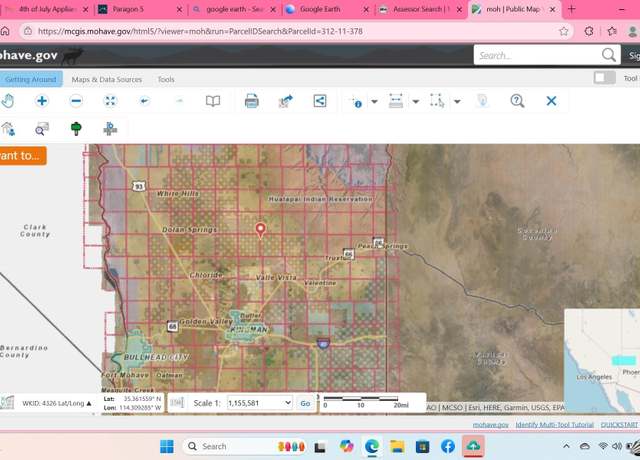Open Identify Multi-Tool Tutorial link
This screenshot has height=460, width=640.
[554, 425]
